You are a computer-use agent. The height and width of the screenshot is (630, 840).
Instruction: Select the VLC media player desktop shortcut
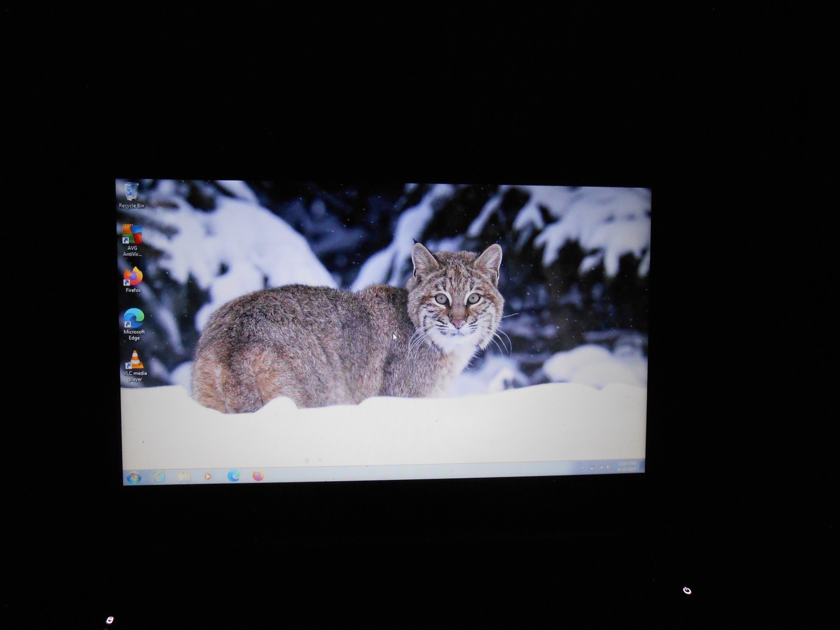pos(135,366)
